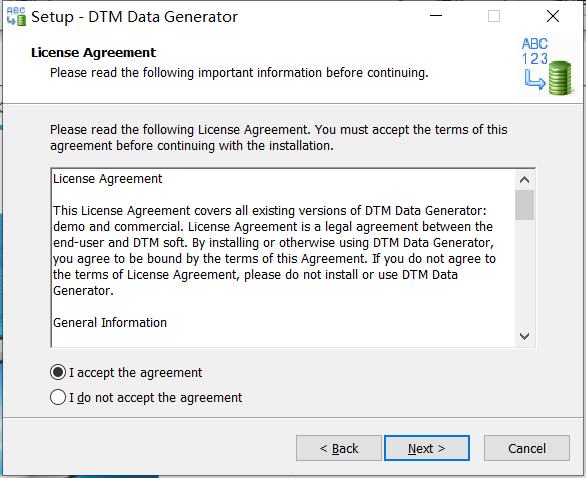Viewport: 586px width, 478px height.
Task: Click the blue arrow in the header logo
Action: click(535, 80)
